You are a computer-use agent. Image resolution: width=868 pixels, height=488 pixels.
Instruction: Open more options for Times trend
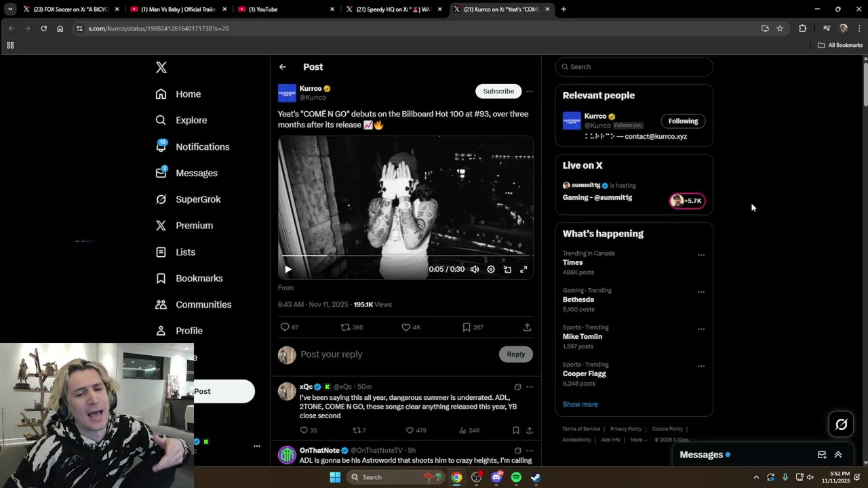point(701,256)
